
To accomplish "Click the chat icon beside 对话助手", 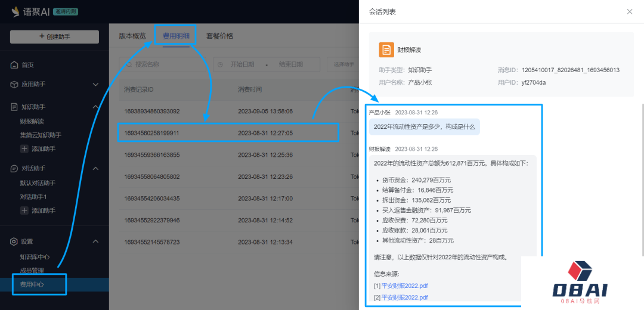I will point(14,168).
